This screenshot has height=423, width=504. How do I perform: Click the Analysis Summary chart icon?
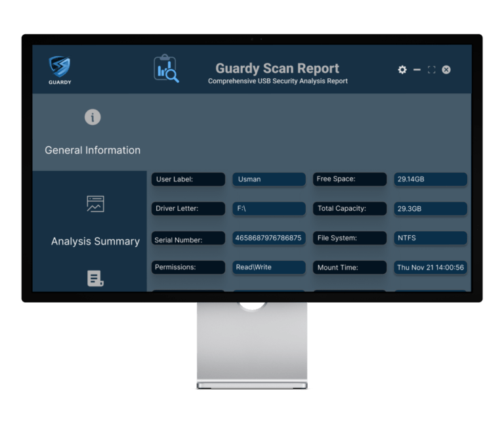pos(95,204)
